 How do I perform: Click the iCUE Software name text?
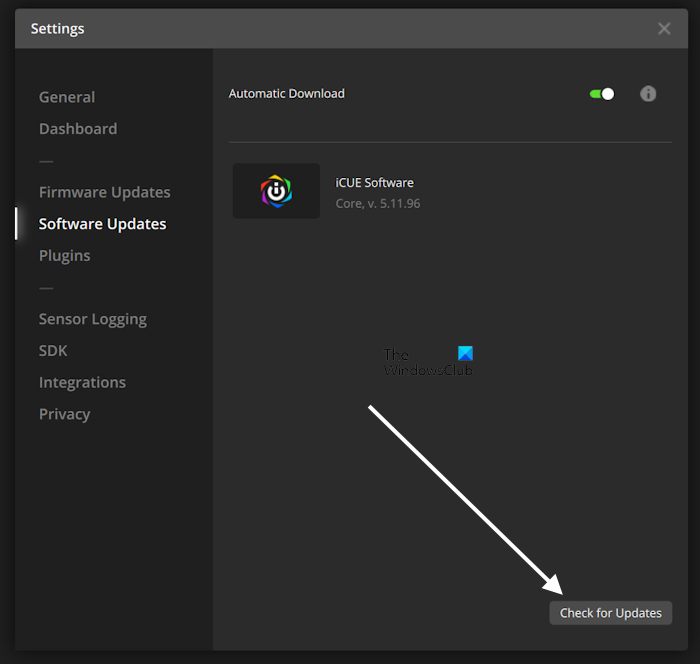pyautogui.click(x=374, y=183)
